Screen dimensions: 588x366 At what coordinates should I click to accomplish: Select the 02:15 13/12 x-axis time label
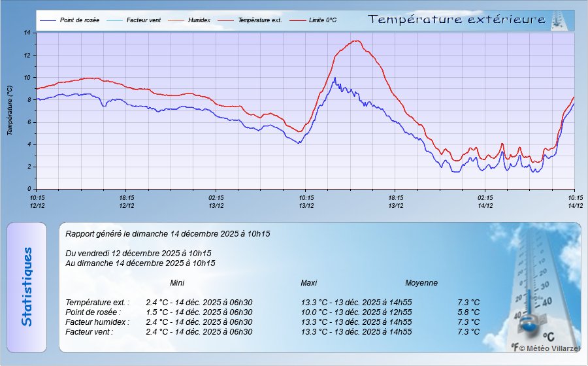pos(216,201)
